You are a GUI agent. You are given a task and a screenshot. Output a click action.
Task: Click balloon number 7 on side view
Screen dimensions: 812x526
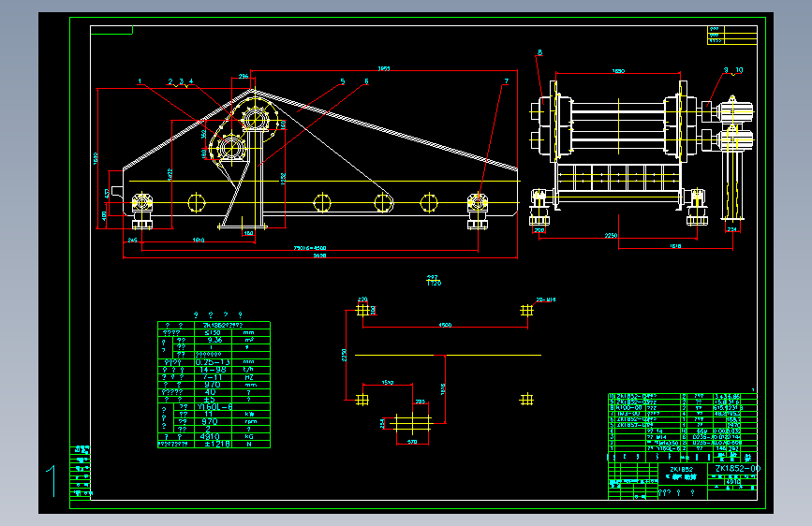(507, 81)
